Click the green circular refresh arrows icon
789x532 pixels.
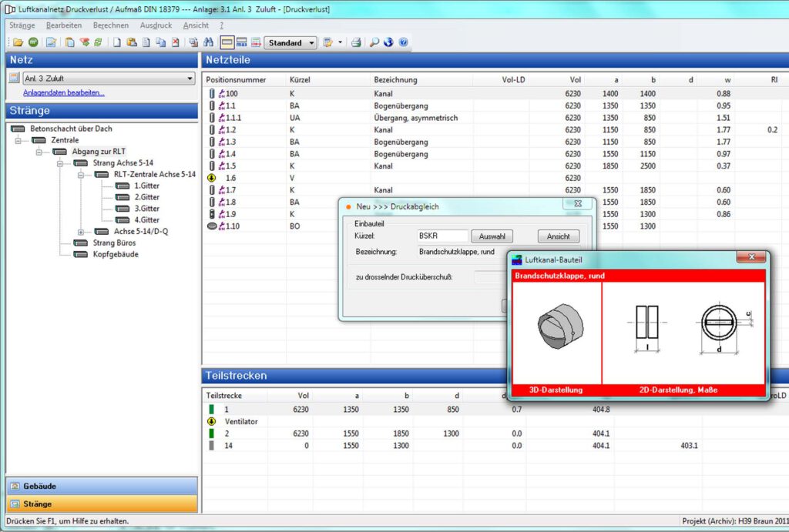(98, 43)
